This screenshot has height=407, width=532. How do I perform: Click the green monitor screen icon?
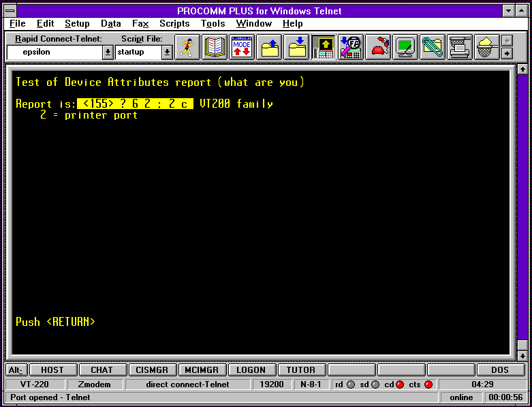pyautogui.click(x=405, y=47)
